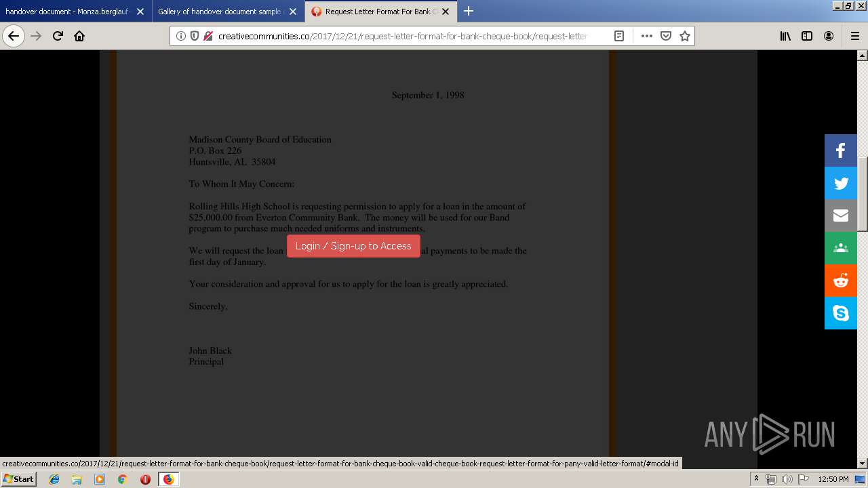Show hidden system tray icons
The image size is (868, 488).
coord(756,479)
